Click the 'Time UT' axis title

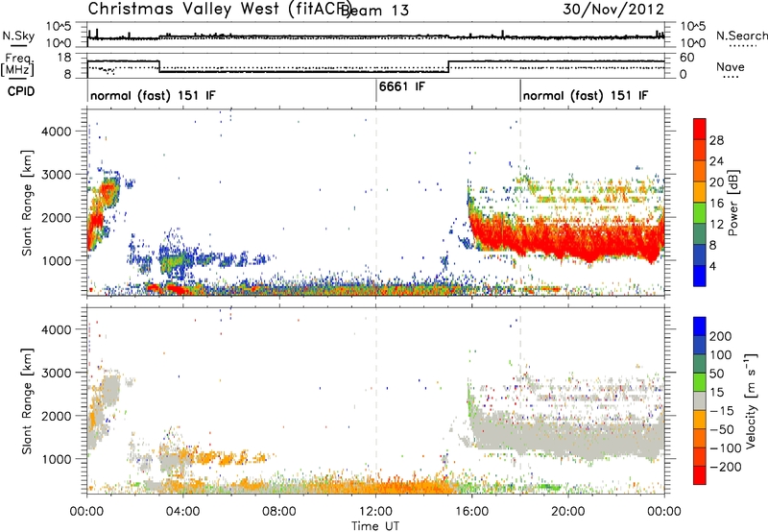[375, 526]
